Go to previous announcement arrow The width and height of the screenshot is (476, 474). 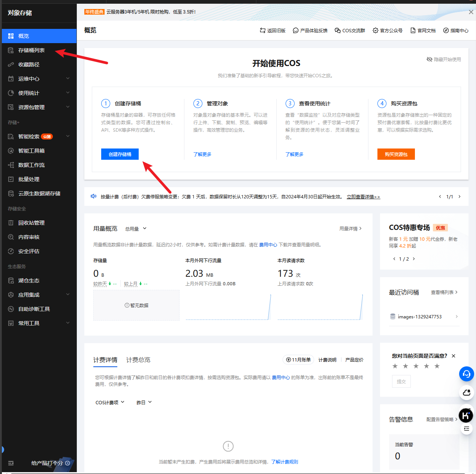(440, 196)
